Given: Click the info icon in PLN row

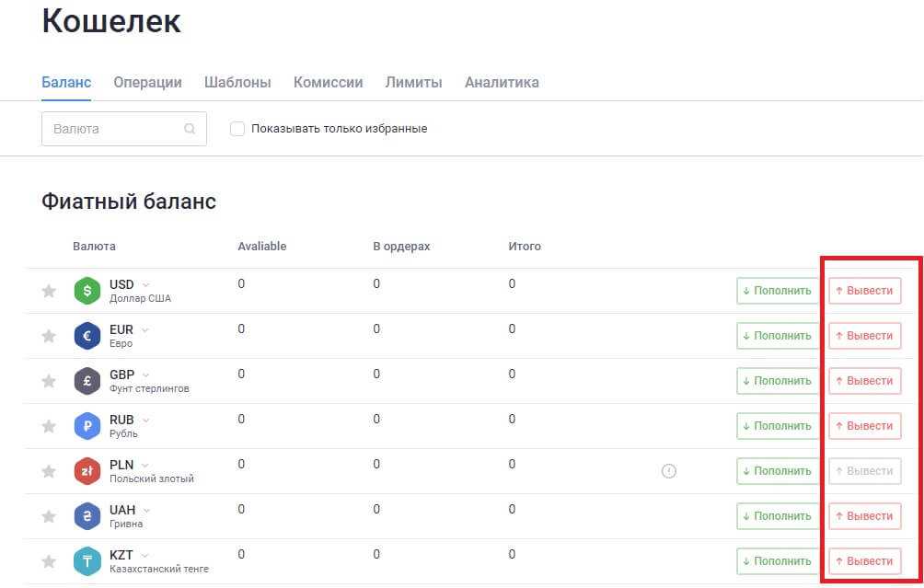Looking at the screenshot, I should pos(669,471).
